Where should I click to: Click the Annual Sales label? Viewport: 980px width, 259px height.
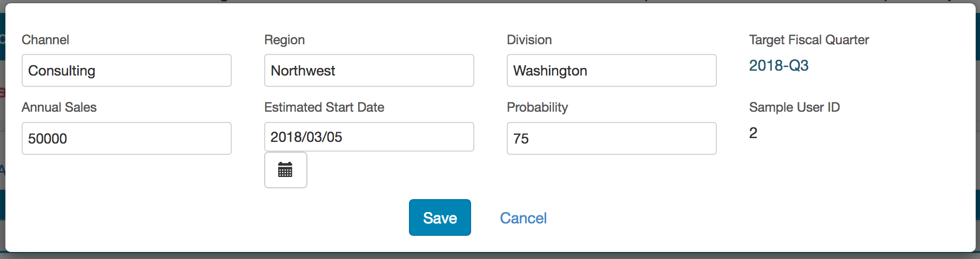[59, 107]
